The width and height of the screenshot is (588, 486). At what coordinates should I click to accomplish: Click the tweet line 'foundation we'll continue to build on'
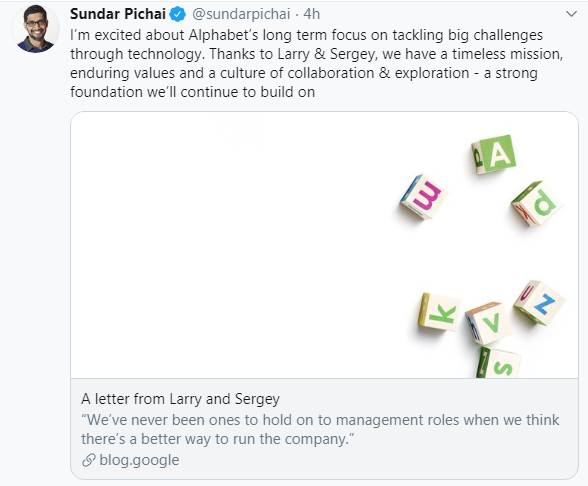coord(192,92)
